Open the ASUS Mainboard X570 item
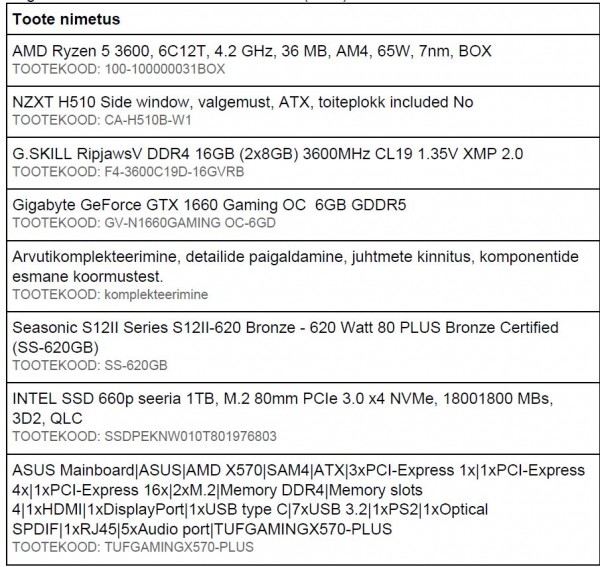The height and width of the screenshot is (567, 600). pyautogui.click(x=298, y=499)
